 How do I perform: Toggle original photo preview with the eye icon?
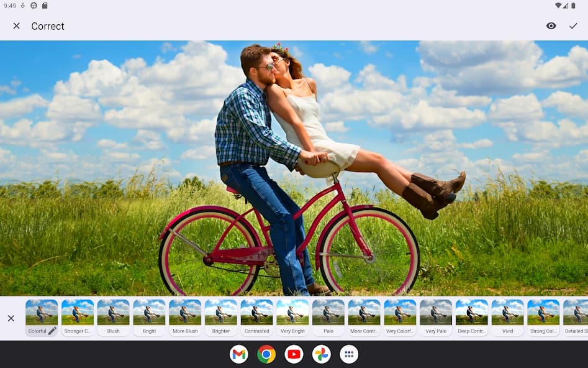click(x=550, y=26)
